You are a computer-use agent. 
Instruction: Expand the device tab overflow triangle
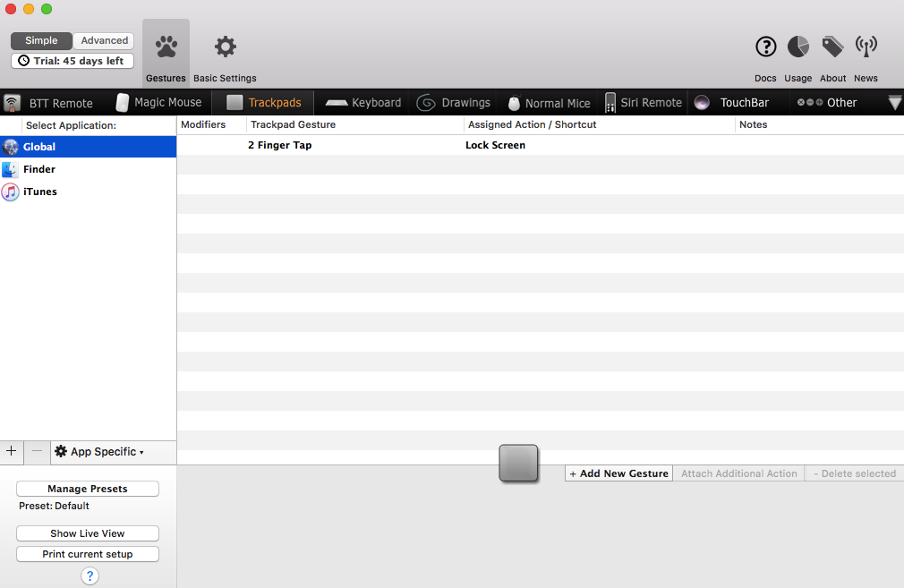pyautogui.click(x=894, y=103)
